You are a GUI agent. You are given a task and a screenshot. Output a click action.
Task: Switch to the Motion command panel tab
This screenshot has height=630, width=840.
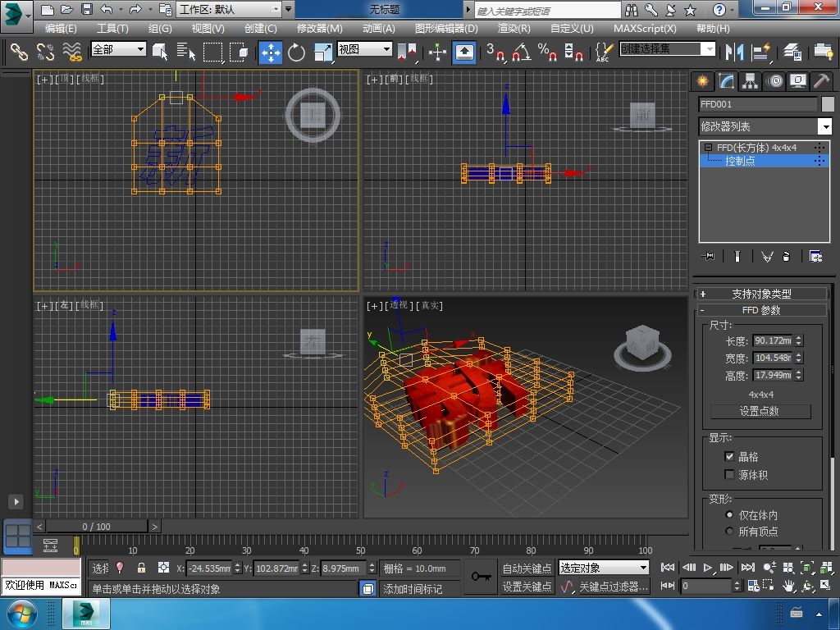(x=774, y=81)
